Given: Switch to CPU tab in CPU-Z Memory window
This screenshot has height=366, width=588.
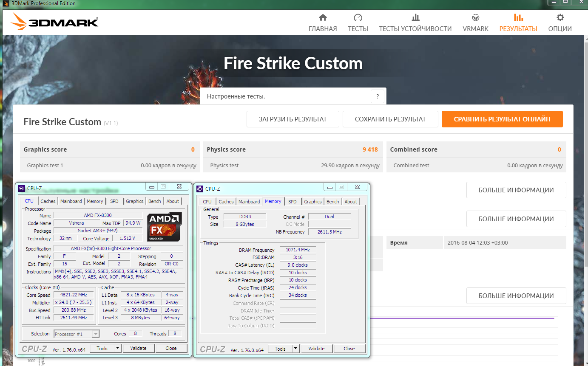Looking at the screenshot, I should click(207, 202).
